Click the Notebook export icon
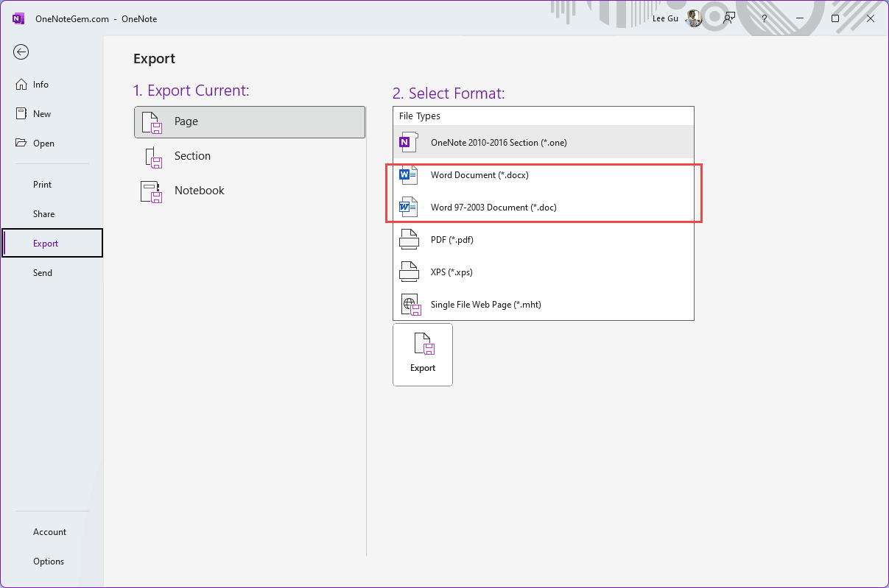889x588 pixels. point(151,191)
